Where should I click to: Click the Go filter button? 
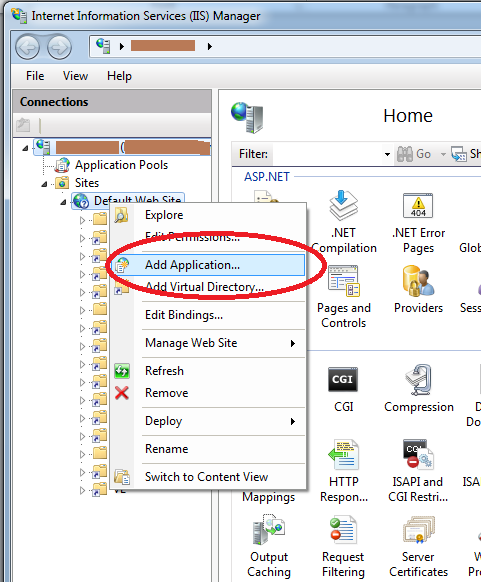pyautogui.click(x=414, y=154)
